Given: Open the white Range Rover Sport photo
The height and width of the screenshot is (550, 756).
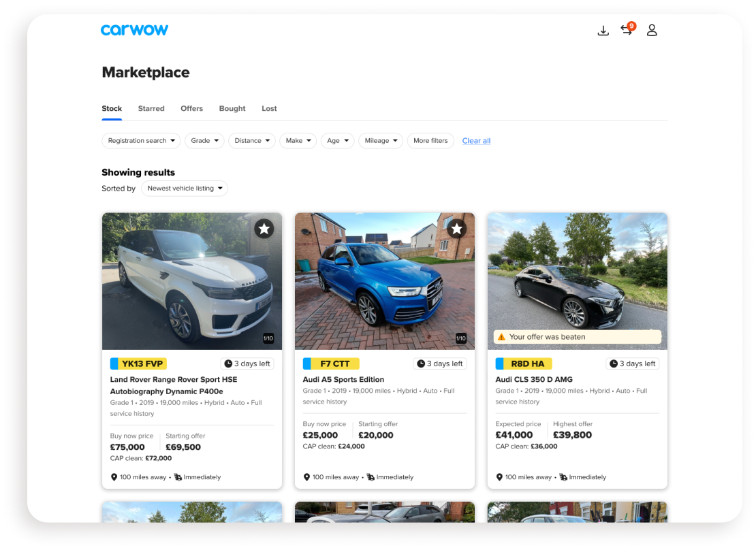Looking at the screenshot, I should click(192, 282).
